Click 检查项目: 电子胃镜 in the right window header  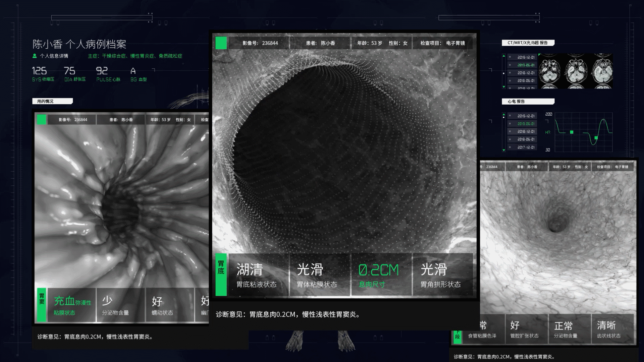pos(612,167)
